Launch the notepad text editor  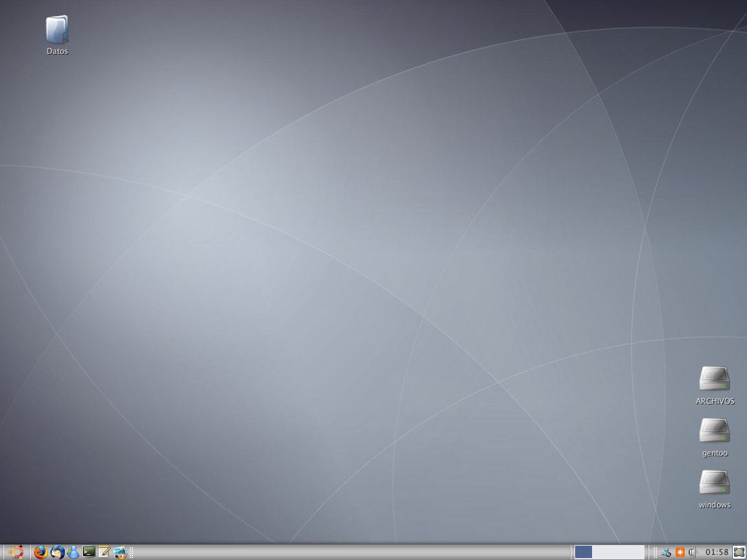[104, 552]
